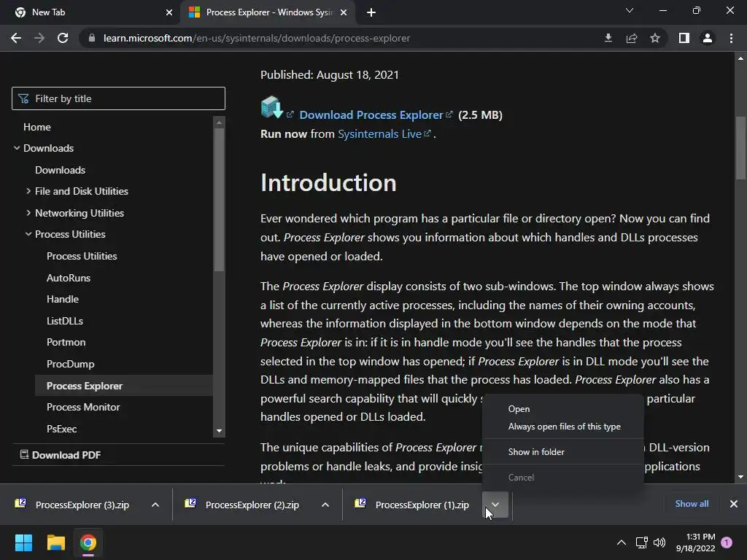Open the Chrome downloads toolbar icon
The image size is (747, 560).
pyautogui.click(x=608, y=38)
